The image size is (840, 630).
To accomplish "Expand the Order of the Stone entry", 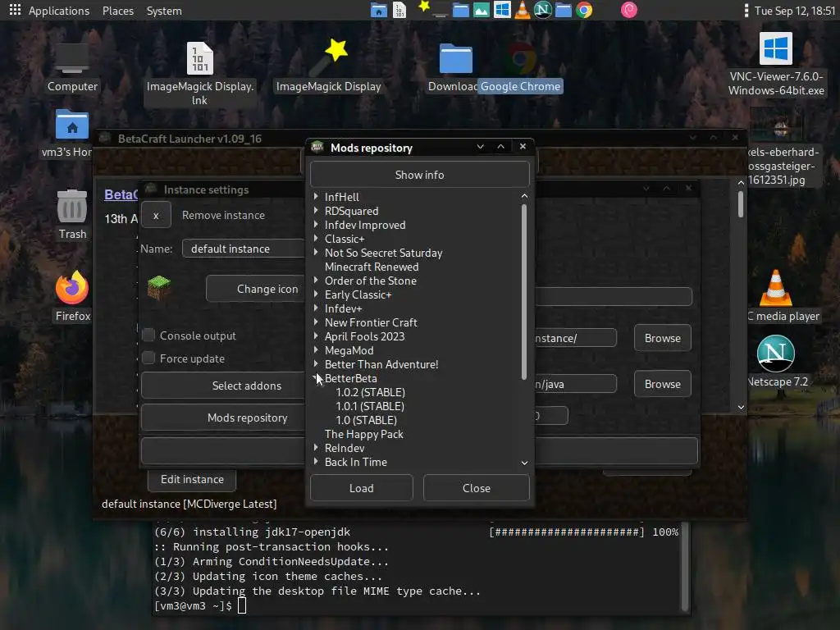I will click(x=316, y=281).
